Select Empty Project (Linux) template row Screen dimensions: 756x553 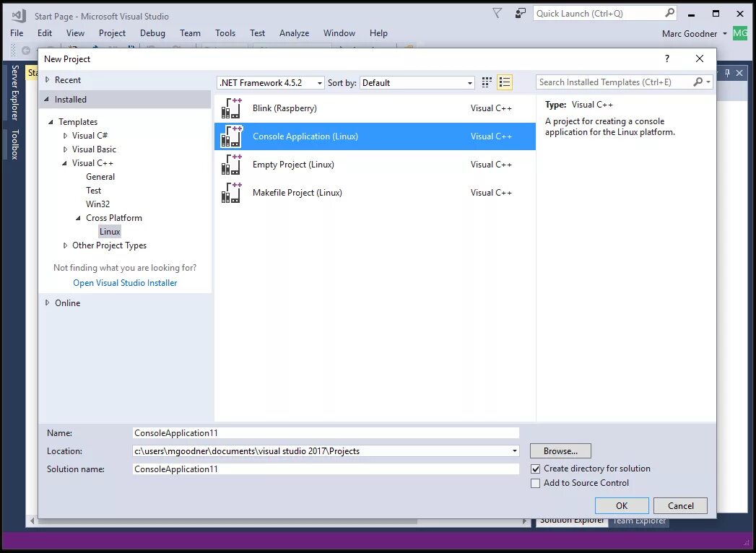coord(375,165)
